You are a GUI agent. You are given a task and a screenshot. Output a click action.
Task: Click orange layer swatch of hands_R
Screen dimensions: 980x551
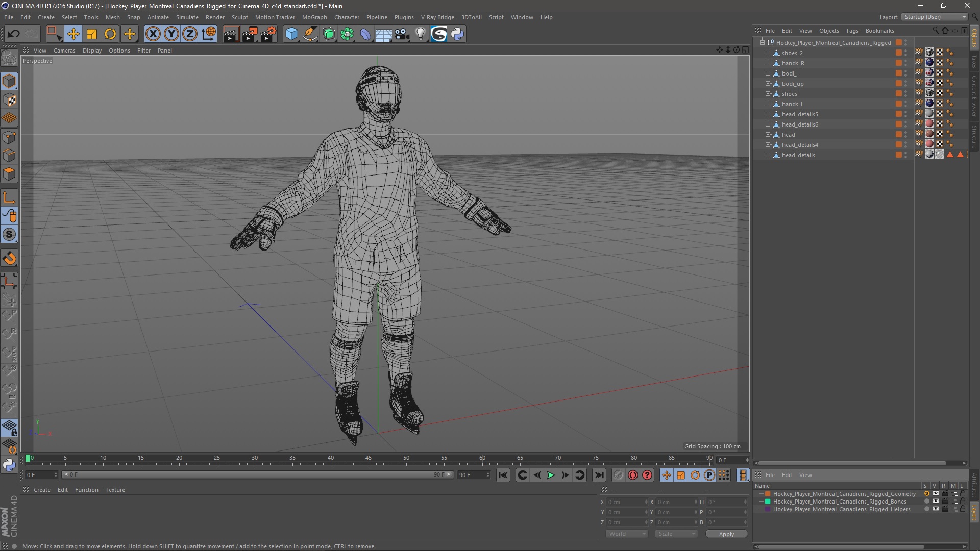(898, 63)
